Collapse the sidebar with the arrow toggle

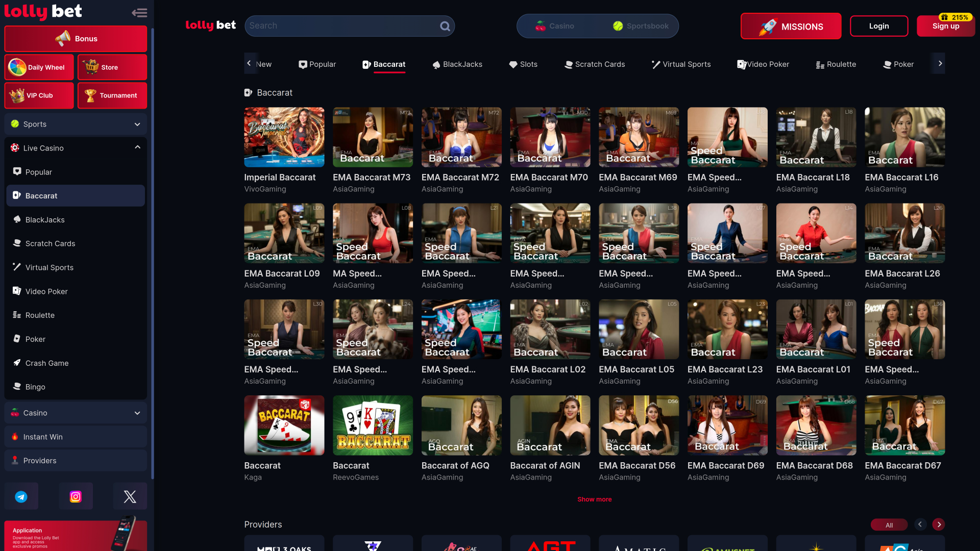(139, 12)
